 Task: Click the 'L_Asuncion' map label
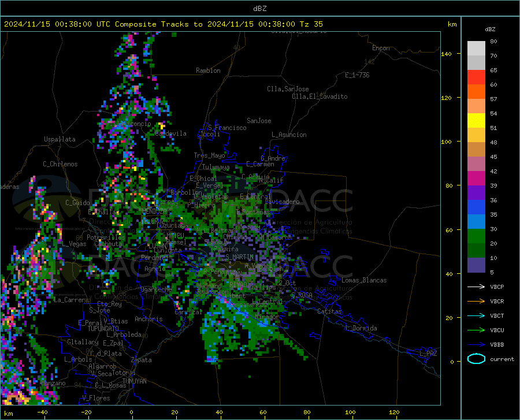point(289,135)
